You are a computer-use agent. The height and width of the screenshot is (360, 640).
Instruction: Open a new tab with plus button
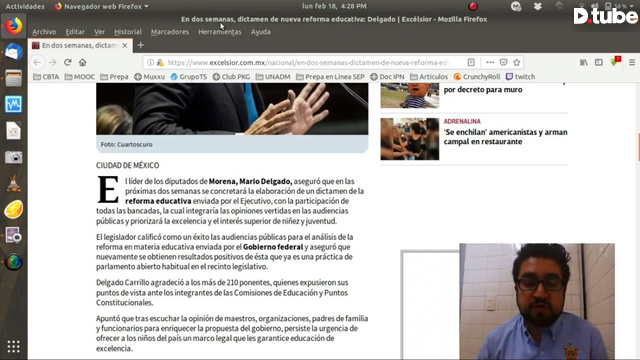point(141,45)
